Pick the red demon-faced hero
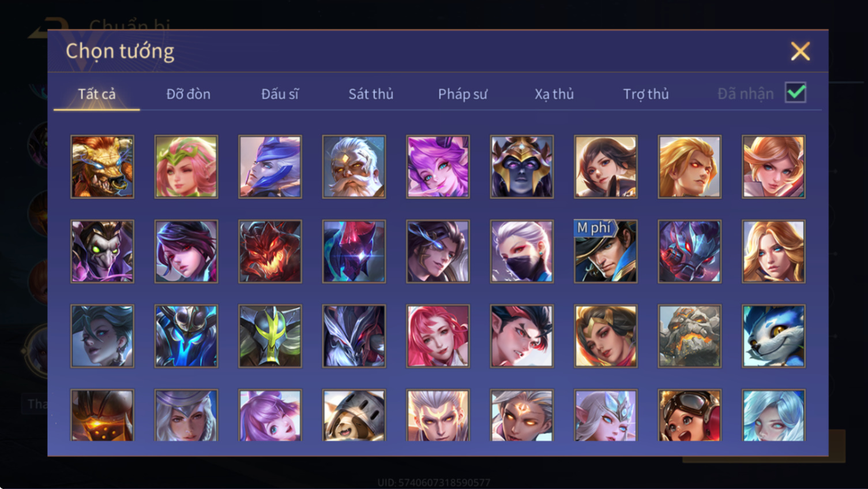The image size is (868, 489). pos(270,251)
